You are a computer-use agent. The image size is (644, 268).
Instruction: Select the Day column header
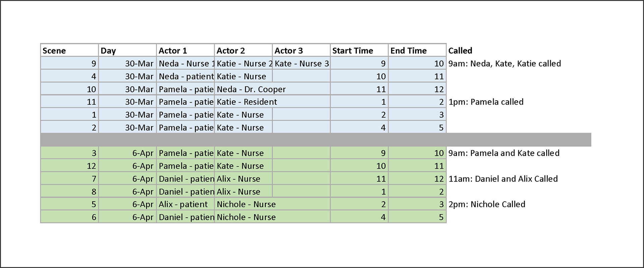127,51
